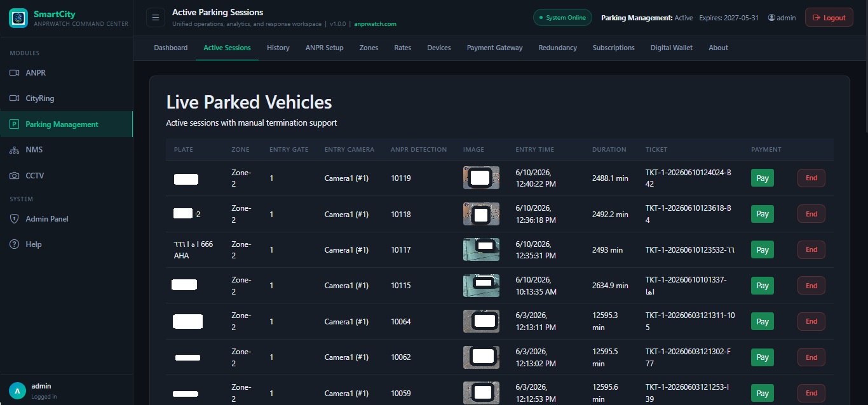Toggle the hamburger sidebar menu button
Screen dimensions: 868x405
156,18
